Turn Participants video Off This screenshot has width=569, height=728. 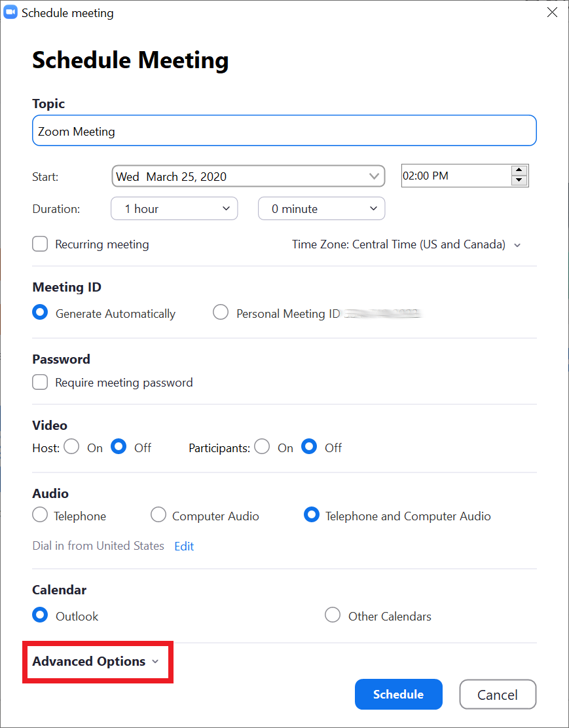[309, 447]
